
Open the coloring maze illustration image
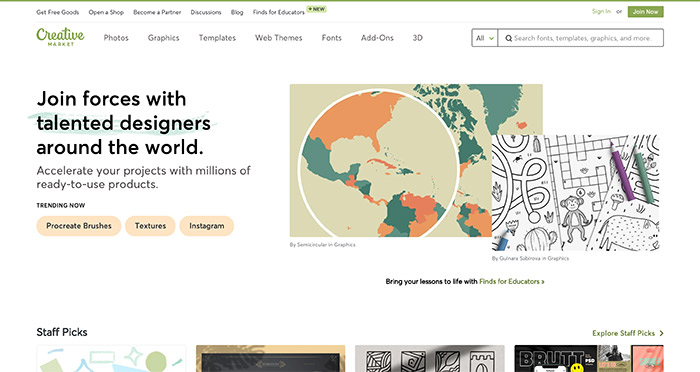pyautogui.click(x=575, y=192)
